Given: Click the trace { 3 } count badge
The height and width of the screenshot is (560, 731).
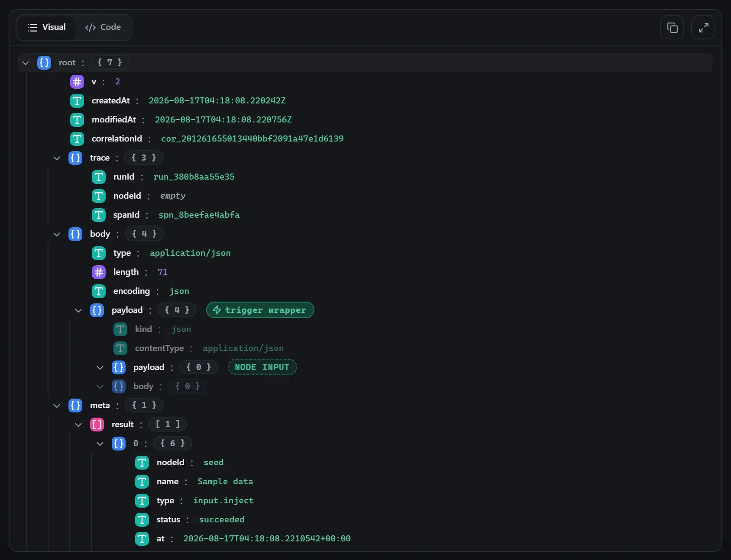Looking at the screenshot, I should [x=144, y=158].
